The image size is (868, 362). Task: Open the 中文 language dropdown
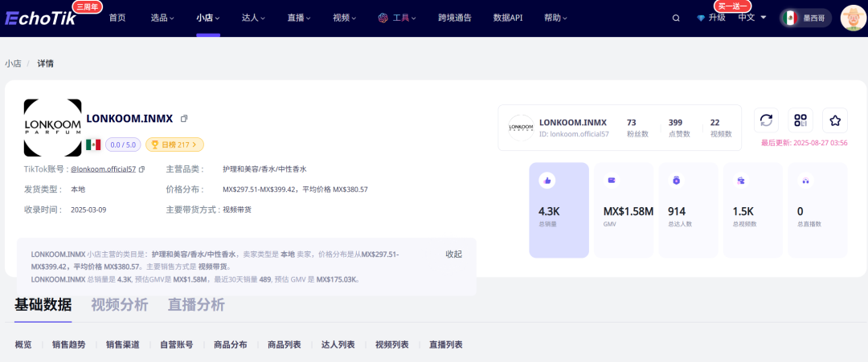(752, 18)
